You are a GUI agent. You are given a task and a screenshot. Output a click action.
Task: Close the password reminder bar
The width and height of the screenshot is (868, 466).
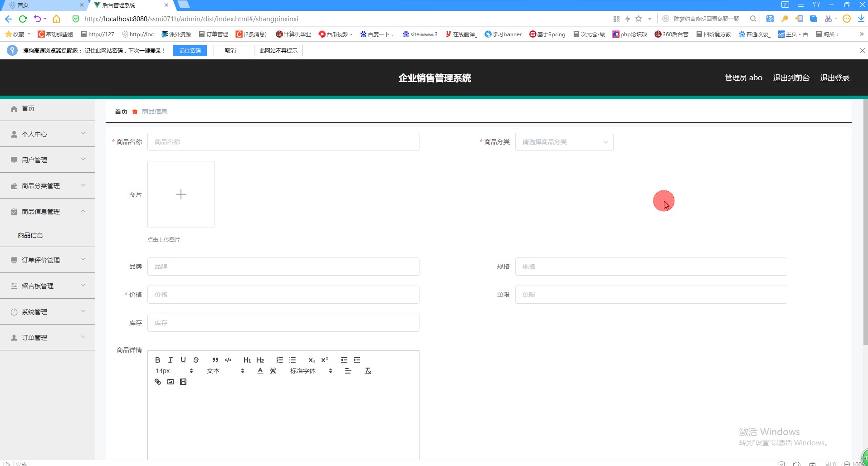862,50
